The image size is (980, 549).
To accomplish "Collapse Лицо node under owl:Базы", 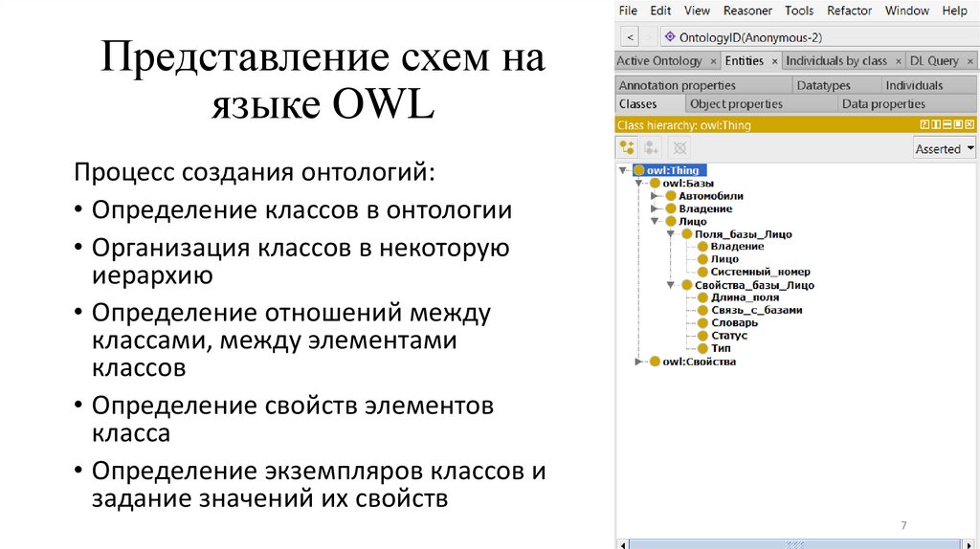I will coord(655,221).
